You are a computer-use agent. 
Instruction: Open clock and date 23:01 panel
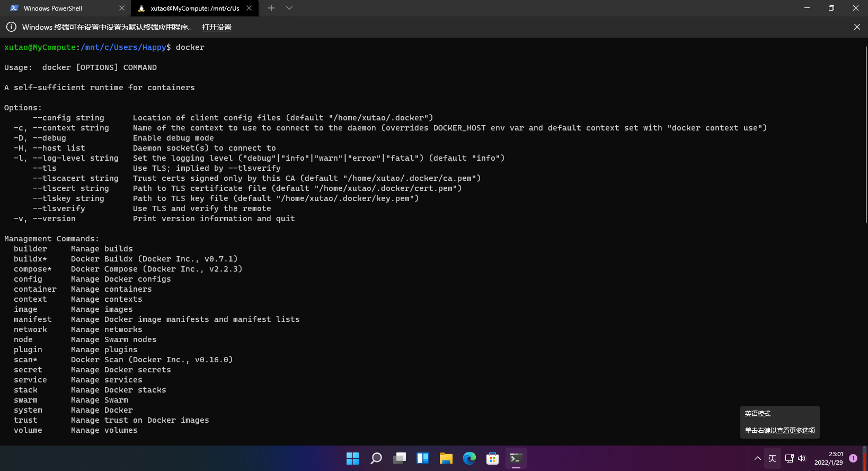click(828, 458)
